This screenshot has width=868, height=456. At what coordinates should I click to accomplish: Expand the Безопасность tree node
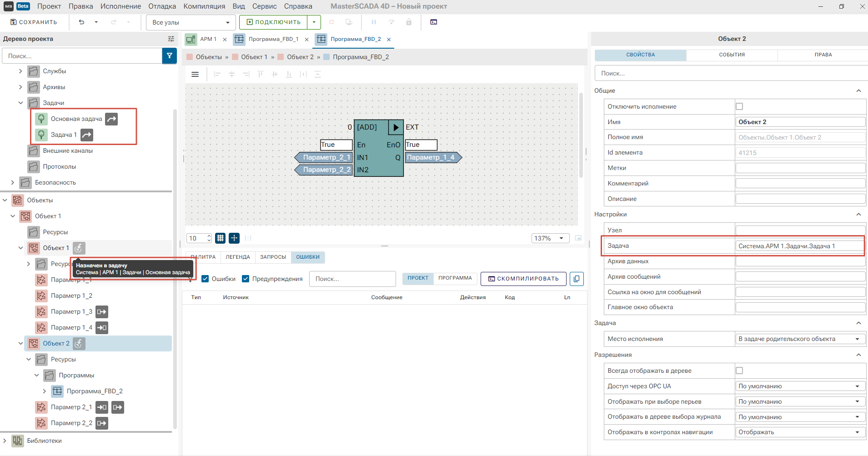(12, 182)
